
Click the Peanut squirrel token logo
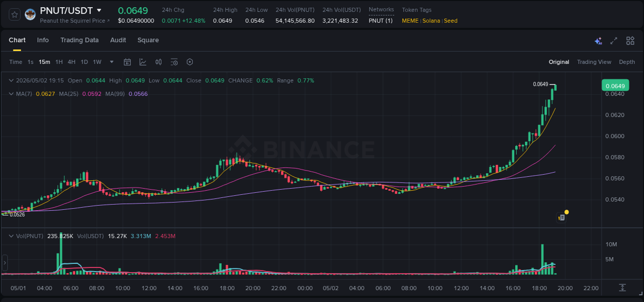tap(30, 14)
